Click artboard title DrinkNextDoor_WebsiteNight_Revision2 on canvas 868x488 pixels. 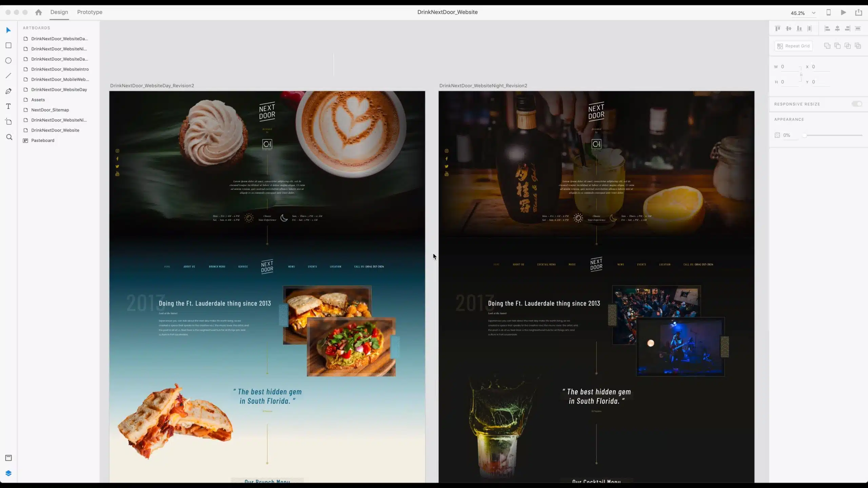483,86
